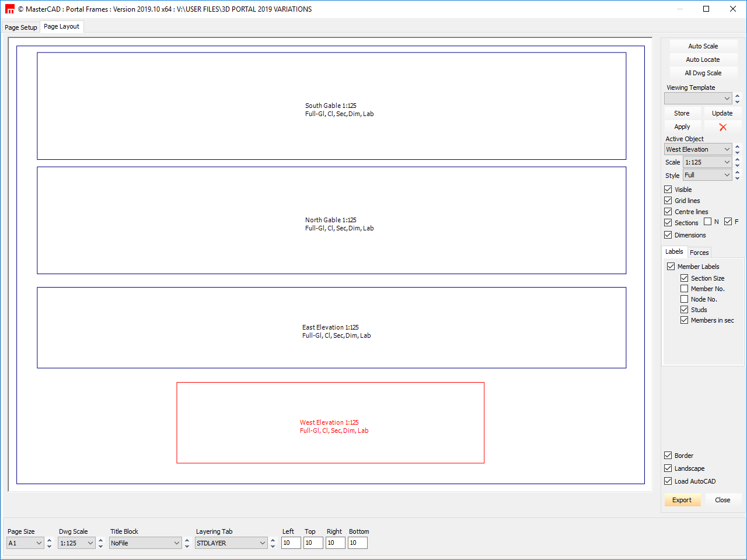Click the Auto Scale button
This screenshot has height=560, width=747.
703,46
